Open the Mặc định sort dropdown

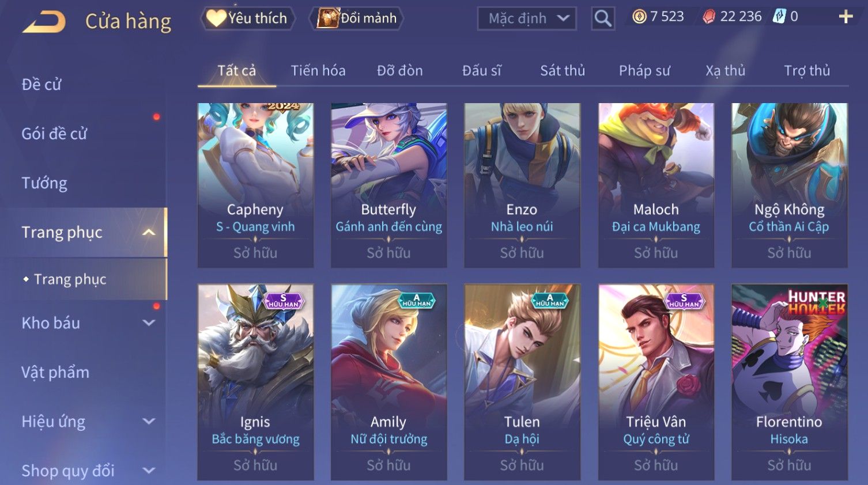pos(527,19)
